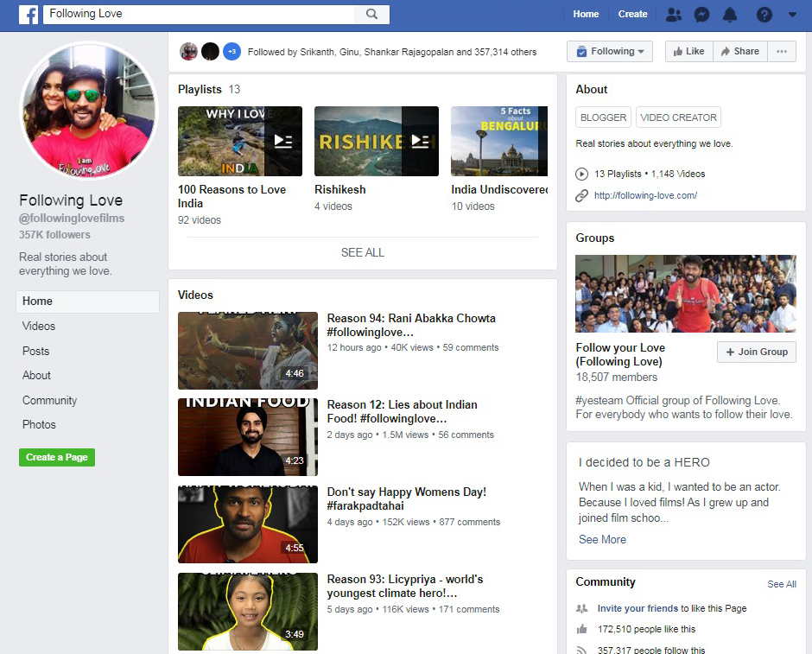812x654 pixels.
Task: Click the thumbs-up icon beside 172,510 people like this
Action: click(582, 629)
